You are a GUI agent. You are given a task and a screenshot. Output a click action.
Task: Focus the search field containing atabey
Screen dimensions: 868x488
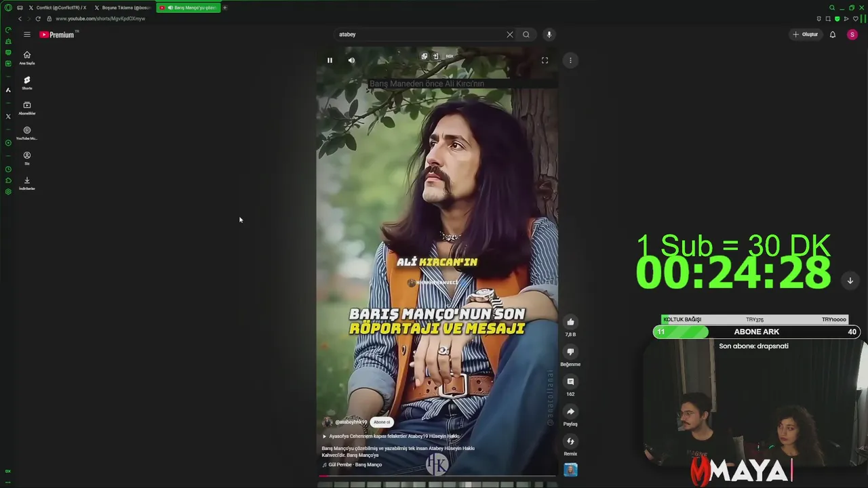420,35
